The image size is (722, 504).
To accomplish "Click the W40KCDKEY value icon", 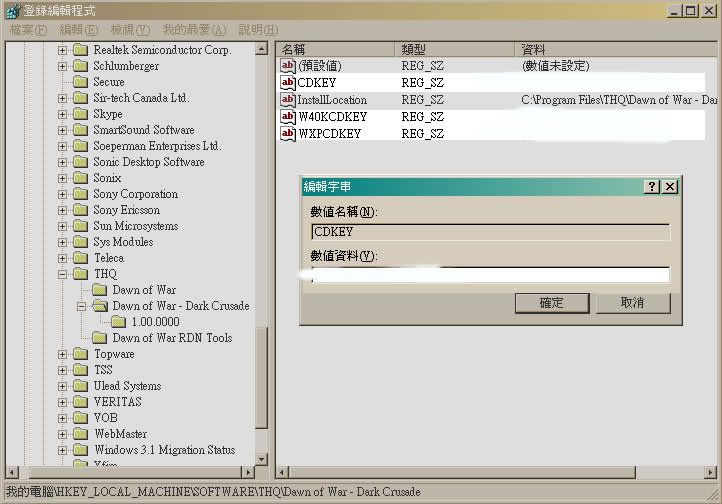I will [288, 117].
